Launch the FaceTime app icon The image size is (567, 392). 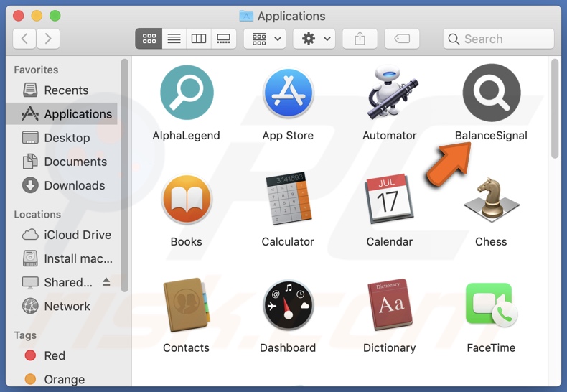(x=492, y=305)
